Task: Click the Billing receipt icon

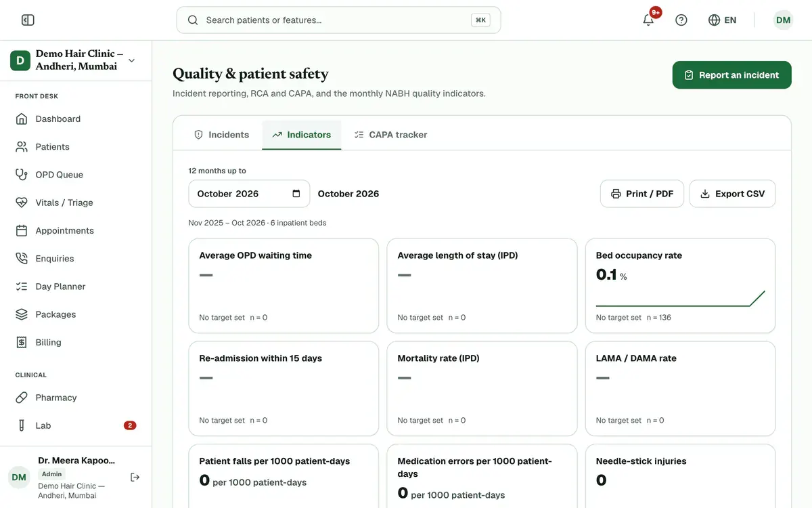Action: pyautogui.click(x=22, y=343)
